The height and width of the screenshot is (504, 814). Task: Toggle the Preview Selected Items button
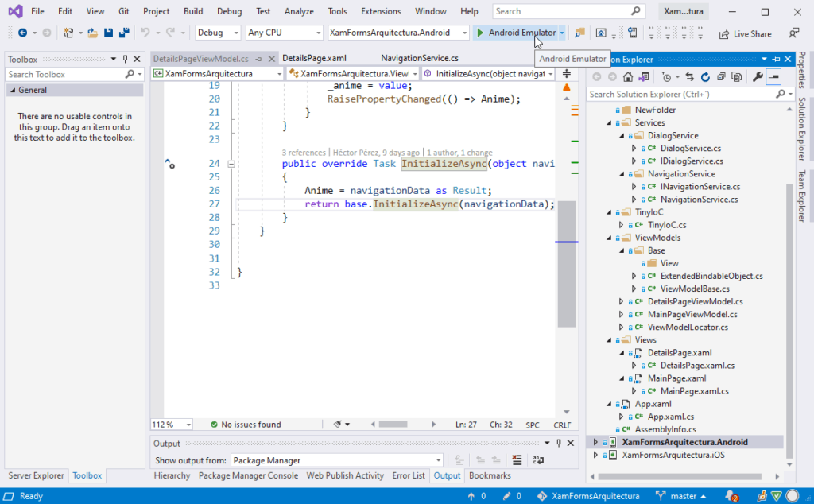774,77
